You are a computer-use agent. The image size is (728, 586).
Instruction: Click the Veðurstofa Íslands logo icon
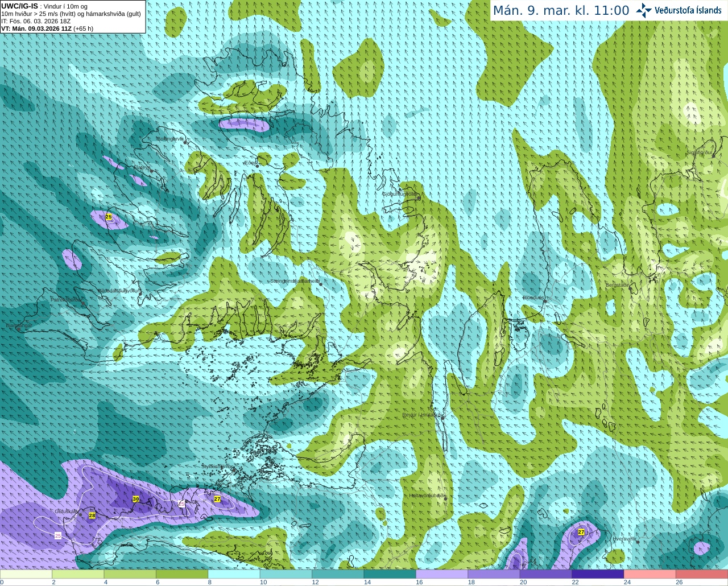644,10
